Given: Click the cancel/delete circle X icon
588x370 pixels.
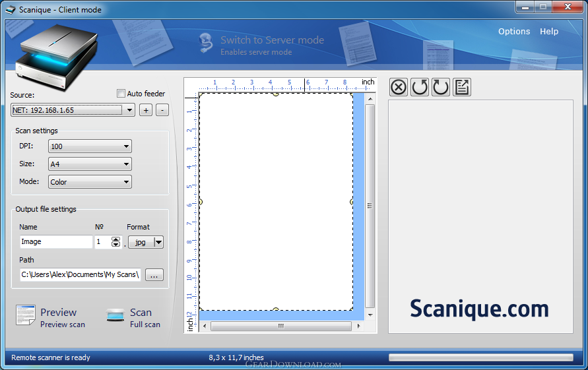Looking at the screenshot, I should [398, 87].
